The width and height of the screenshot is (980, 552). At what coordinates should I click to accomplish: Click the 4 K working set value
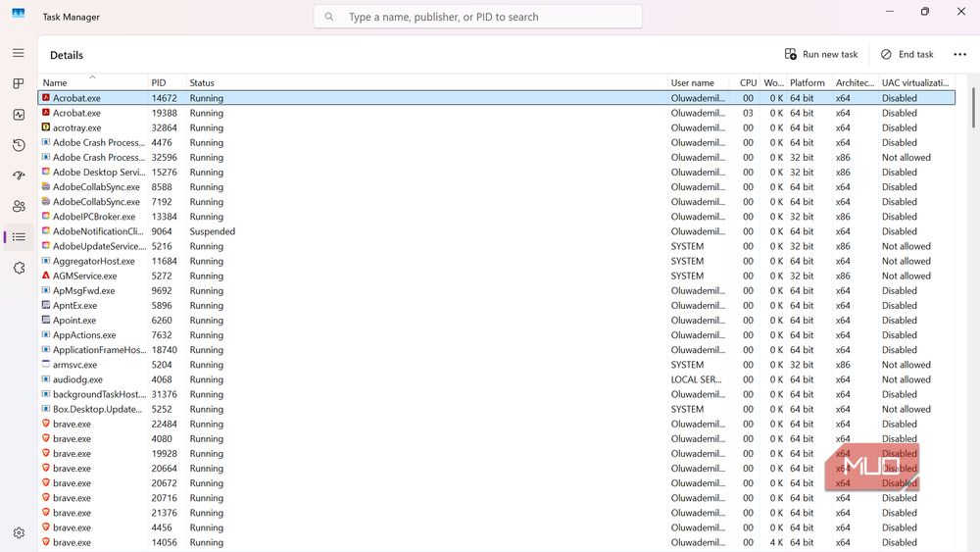tap(776, 542)
